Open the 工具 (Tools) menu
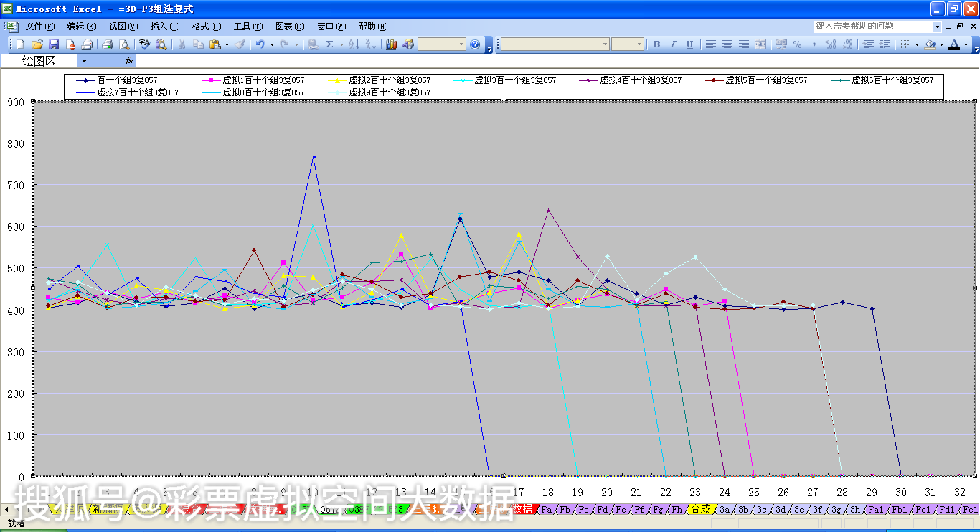Image resolution: width=980 pixels, height=532 pixels. tap(248, 27)
